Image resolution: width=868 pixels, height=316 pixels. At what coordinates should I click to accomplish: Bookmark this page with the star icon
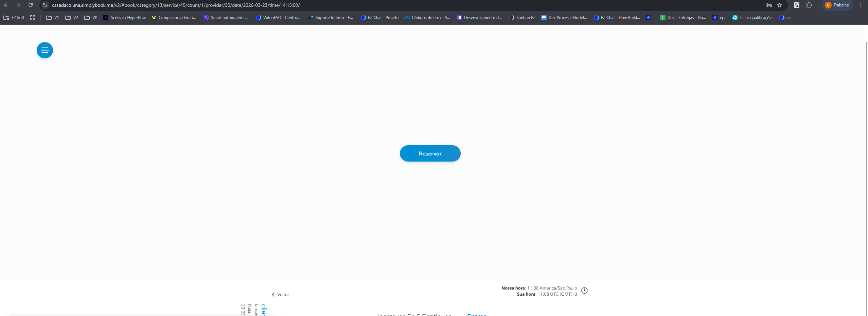pos(780,5)
